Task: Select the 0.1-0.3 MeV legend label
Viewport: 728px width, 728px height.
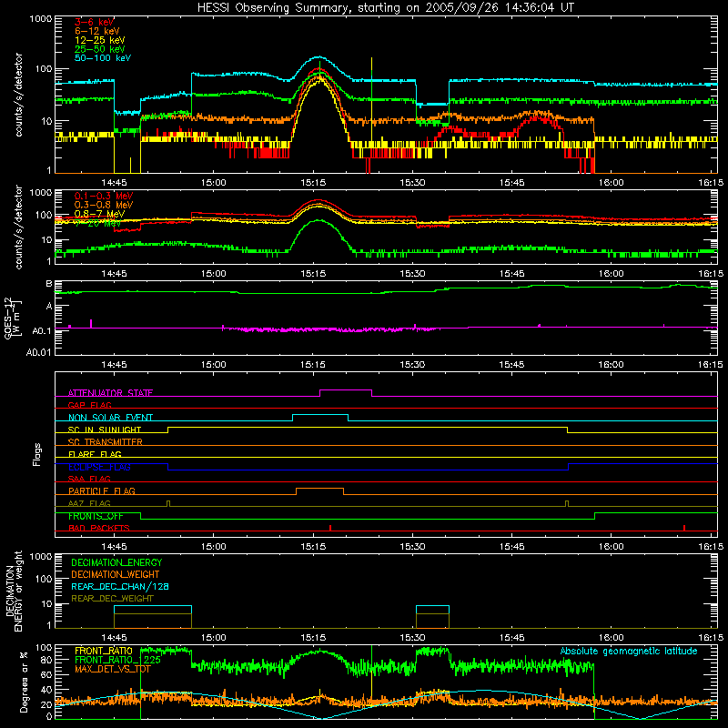Action: (104, 196)
